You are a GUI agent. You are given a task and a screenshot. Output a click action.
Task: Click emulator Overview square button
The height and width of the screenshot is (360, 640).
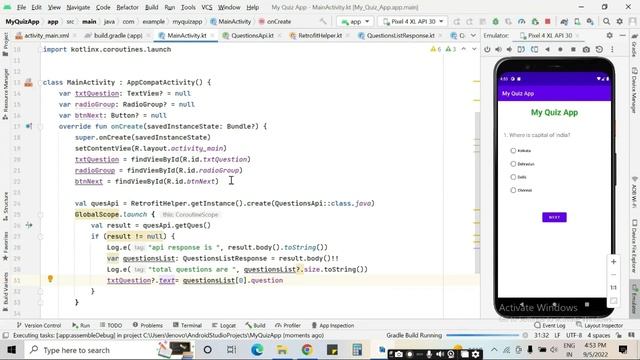[x=573, y=49]
